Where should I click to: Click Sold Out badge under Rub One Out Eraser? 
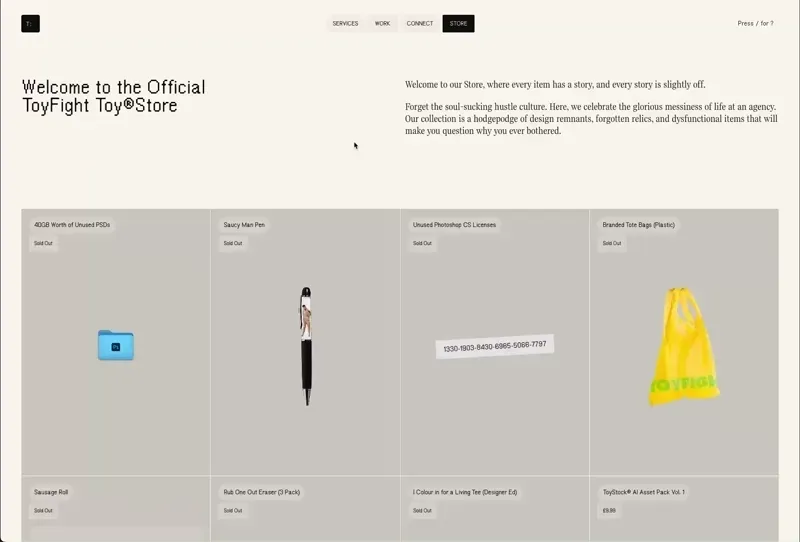233,510
